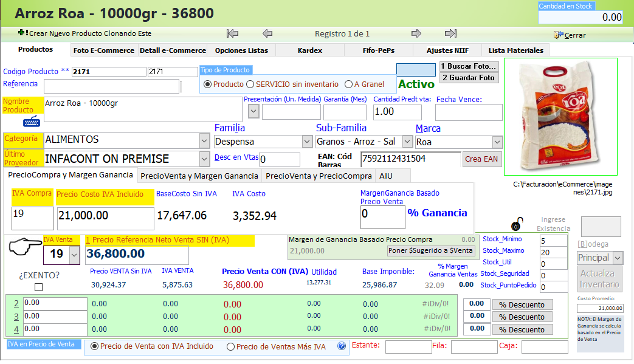Click the Cerrar door icon
Viewport: 634px width, 364px height.
(559, 35)
